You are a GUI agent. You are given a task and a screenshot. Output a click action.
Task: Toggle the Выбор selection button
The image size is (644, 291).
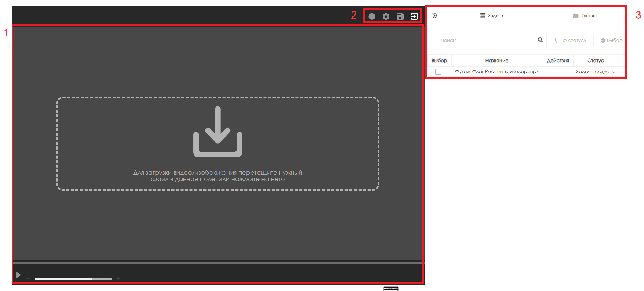[611, 40]
